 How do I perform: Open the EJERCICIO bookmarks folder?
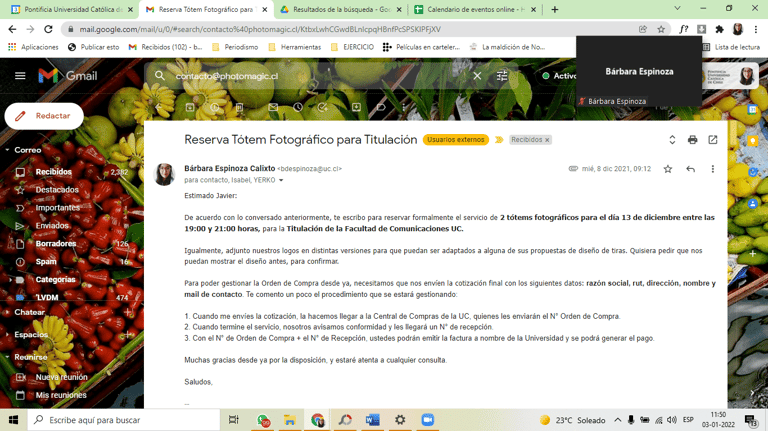click(x=353, y=47)
